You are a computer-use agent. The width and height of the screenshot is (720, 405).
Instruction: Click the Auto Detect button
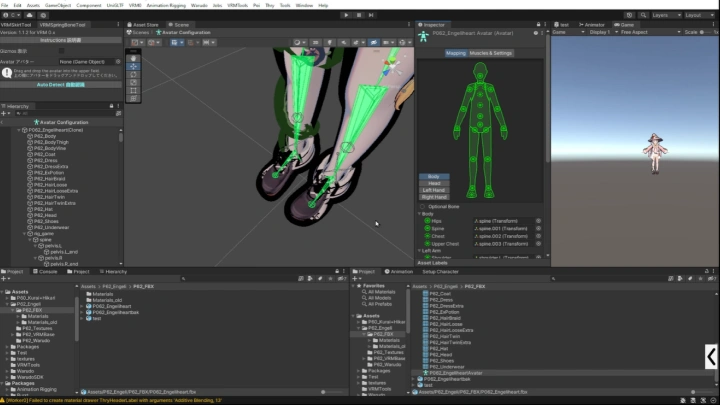pyautogui.click(x=60, y=84)
